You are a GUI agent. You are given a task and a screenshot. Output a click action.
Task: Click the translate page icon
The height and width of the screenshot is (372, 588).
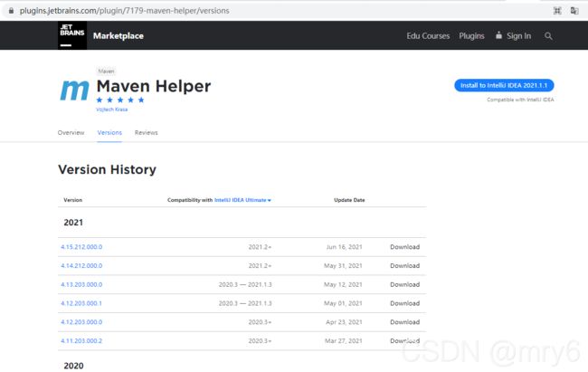574,11
